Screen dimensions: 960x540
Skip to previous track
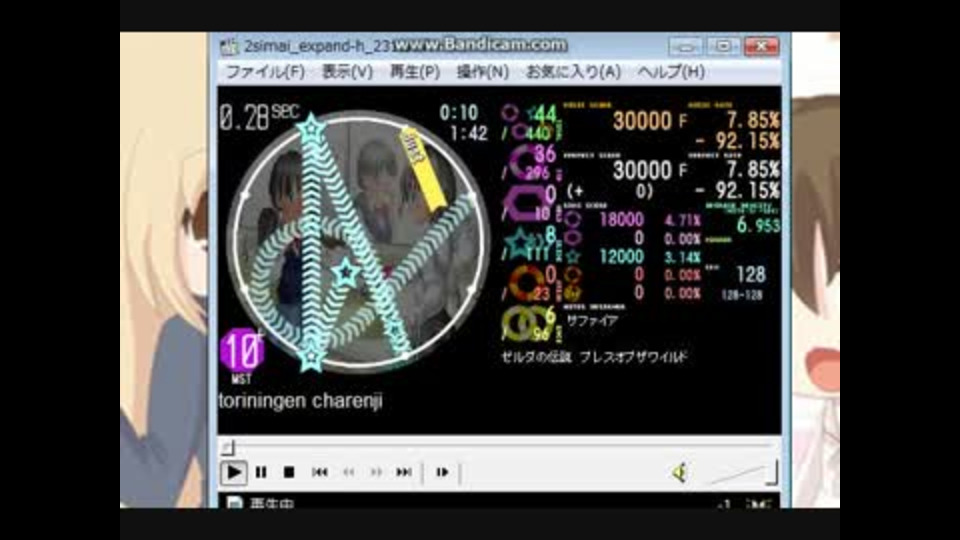point(320,472)
